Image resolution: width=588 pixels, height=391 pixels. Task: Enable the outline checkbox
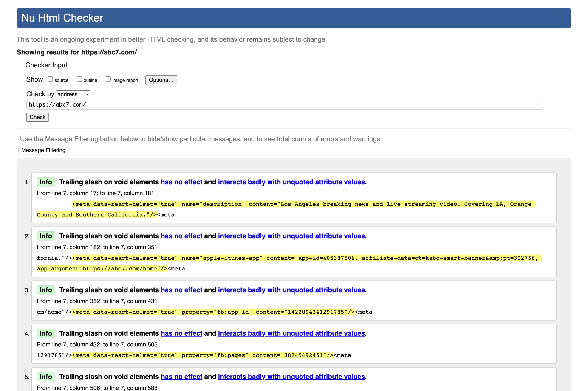click(x=79, y=79)
